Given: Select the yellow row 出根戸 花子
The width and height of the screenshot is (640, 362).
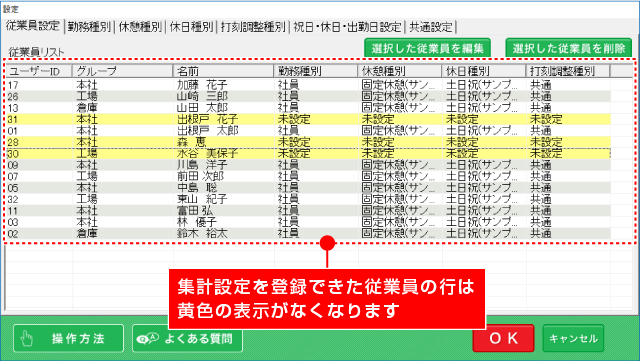Looking at the screenshot, I should tap(309, 119).
